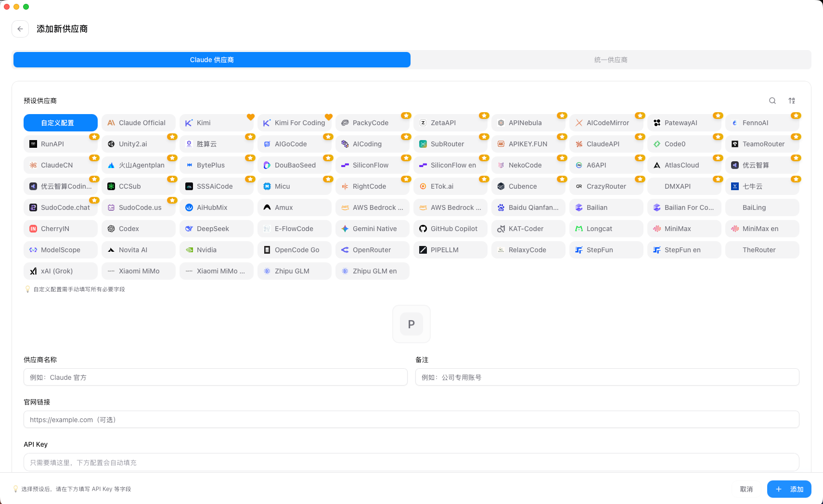Choose the SudoCode.chat preset

(x=61, y=207)
